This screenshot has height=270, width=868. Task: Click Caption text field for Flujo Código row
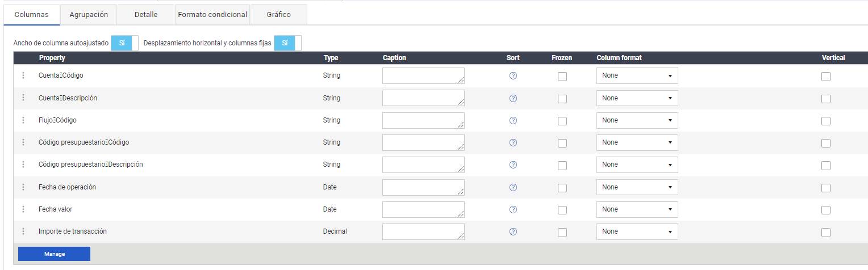[x=423, y=120]
